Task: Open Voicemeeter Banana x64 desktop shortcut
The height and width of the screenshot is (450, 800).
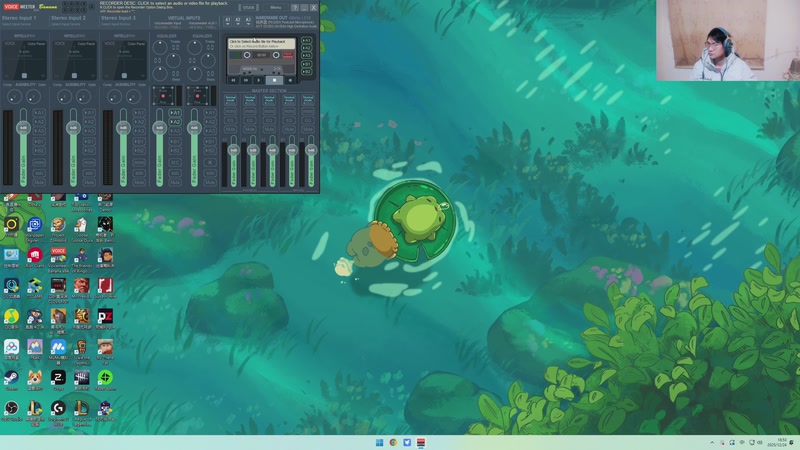Action: [x=58, y=258]
